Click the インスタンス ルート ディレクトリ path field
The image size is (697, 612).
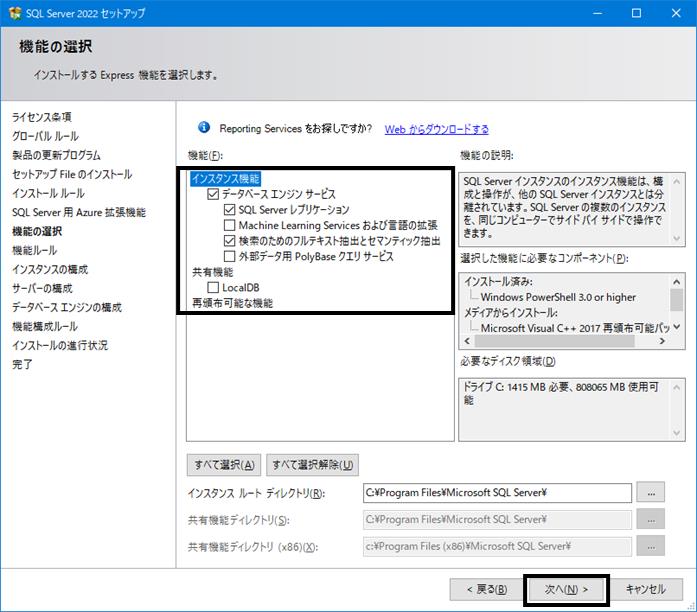(x=497, y=493)
